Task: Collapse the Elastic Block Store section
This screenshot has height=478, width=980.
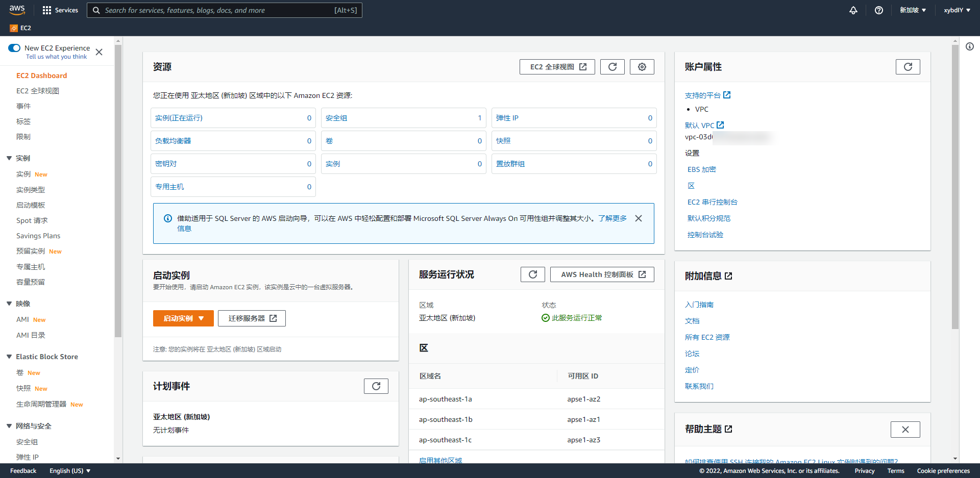Action: click(9, 357)
